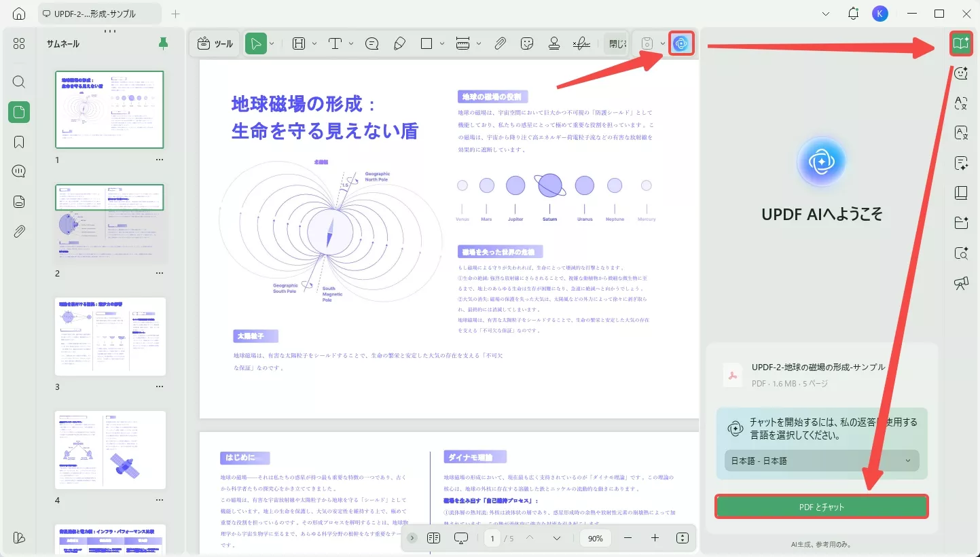Open thumbnails panel in left sidebar
The height and width of the screenshot is (557, 980).
18,112
